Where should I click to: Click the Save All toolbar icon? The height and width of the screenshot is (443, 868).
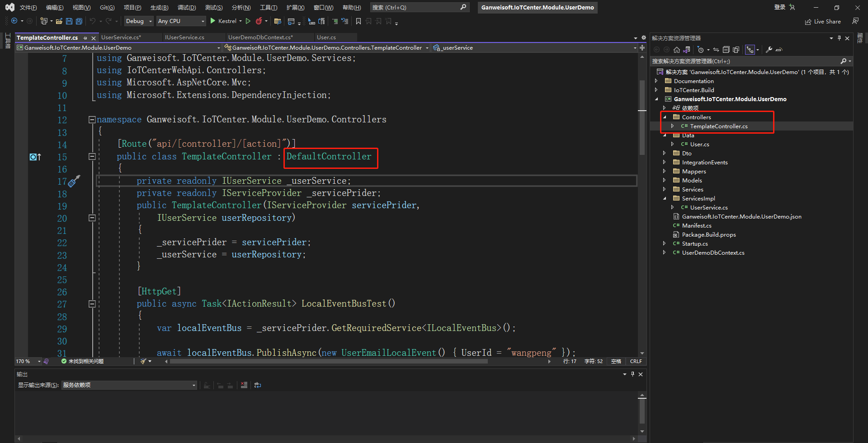79,21
